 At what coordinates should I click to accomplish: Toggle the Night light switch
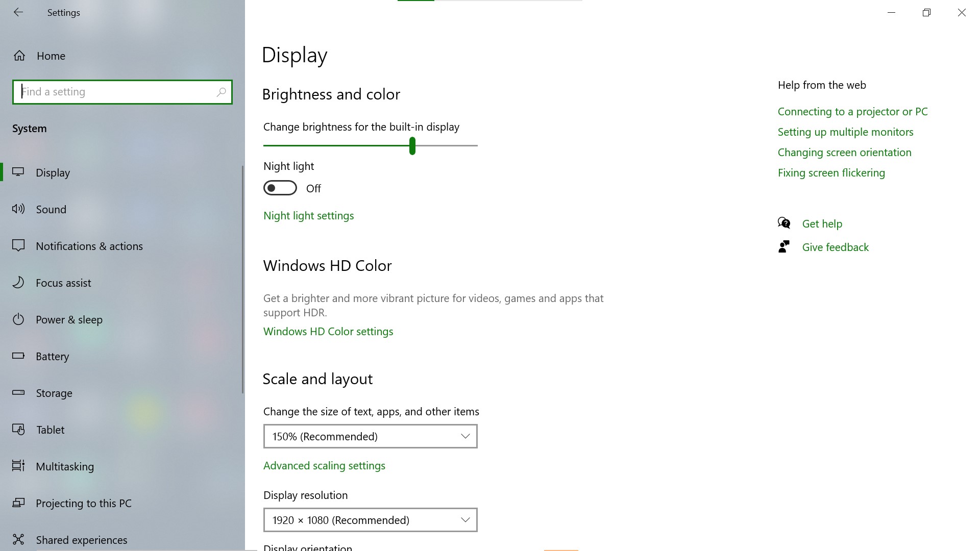coord(280,188)
